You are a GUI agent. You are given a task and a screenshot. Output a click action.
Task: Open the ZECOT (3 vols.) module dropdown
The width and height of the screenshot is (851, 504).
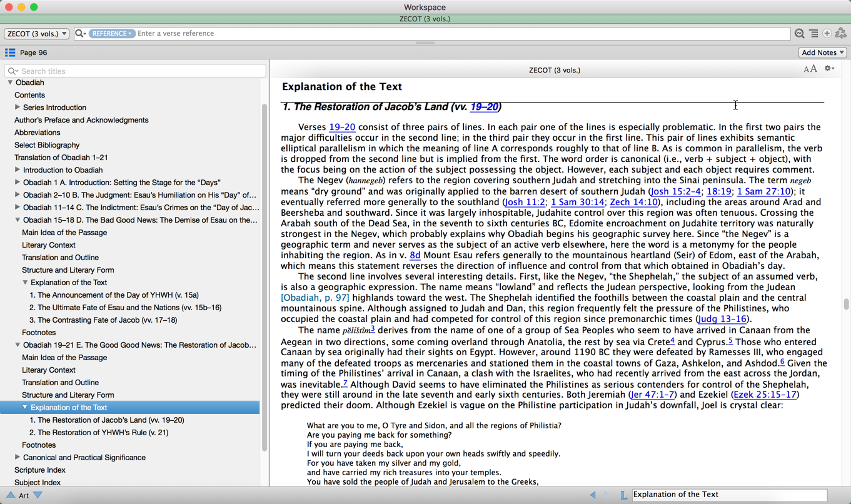(37, 34)
